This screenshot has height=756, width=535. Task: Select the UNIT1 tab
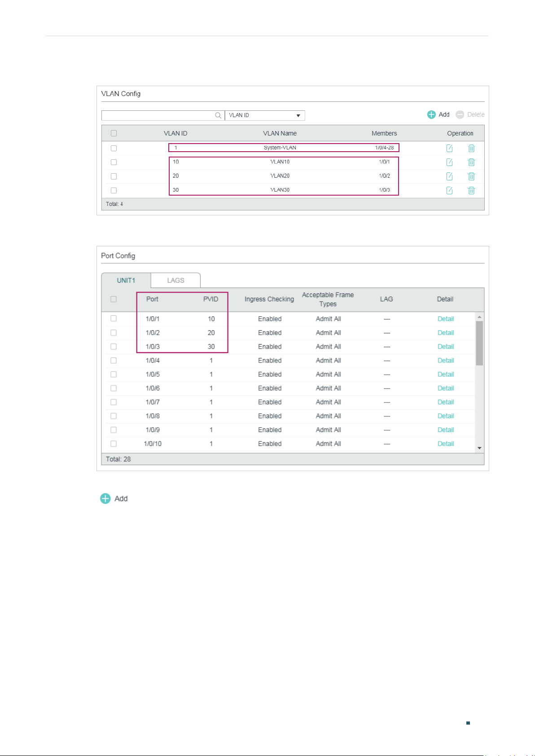click(126, 280)
